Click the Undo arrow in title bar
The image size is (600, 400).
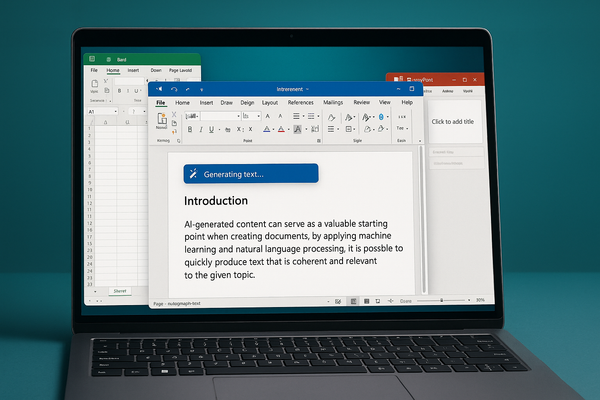[x=174, y=89]
